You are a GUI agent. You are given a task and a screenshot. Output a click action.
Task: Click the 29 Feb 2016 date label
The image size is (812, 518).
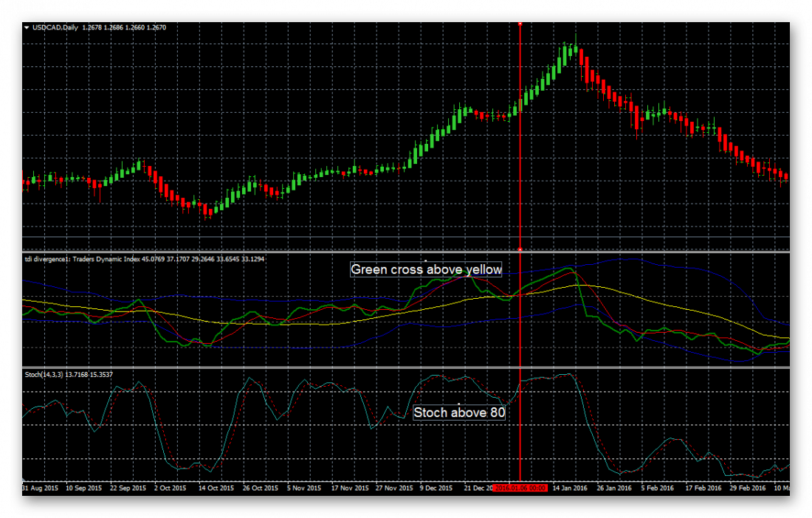(x=748, y=488)
